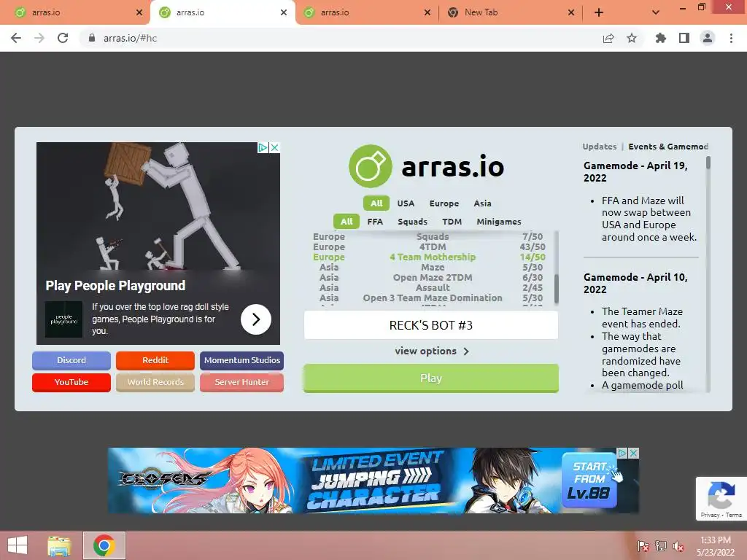Close the first arras.io tab
747x560 pixels.
pyautogui.click(x=139, y=13)
